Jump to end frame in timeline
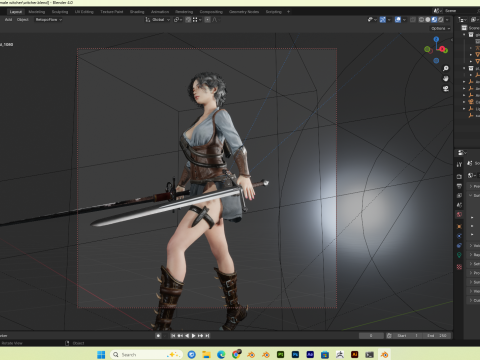Screen dimensions: 480x360 tap(207, 336)
